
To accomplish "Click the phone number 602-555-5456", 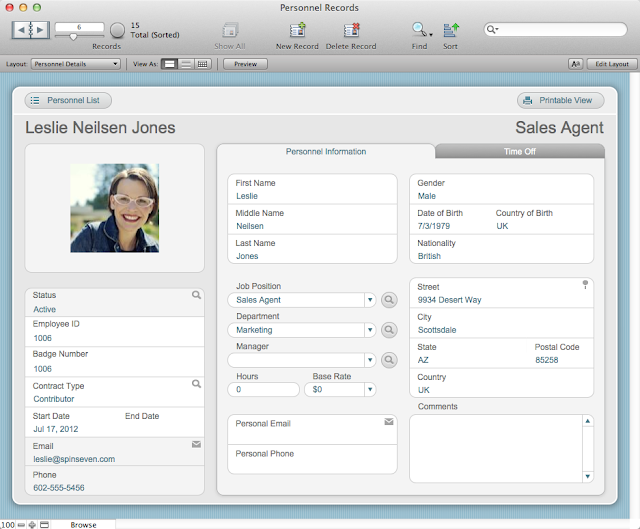I will pyautogui.click(x=59, y=488).
